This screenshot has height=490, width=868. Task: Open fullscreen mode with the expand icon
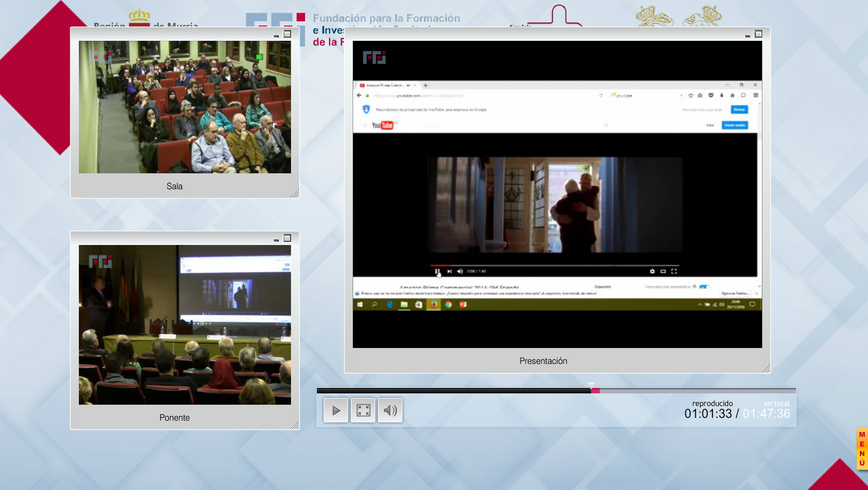tap(363, 411)
